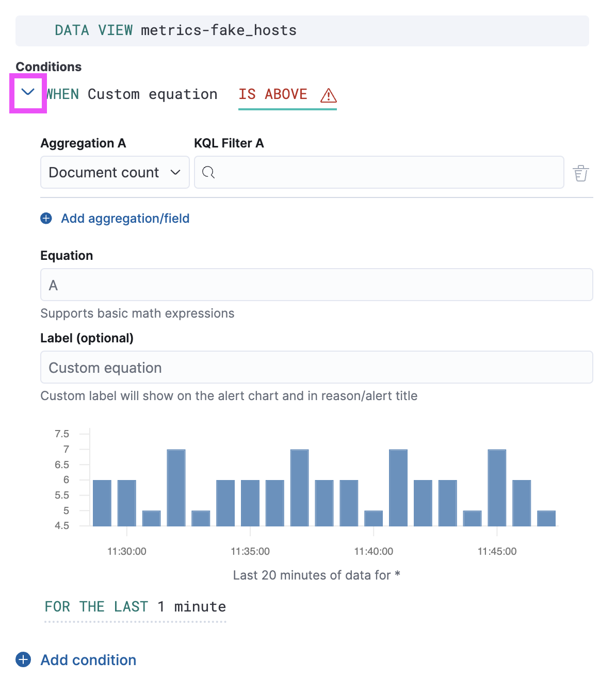The image size is (616, 694).
Task: Click the plus icon beside Add aggregation/field
Action: [x=46, y=219]
